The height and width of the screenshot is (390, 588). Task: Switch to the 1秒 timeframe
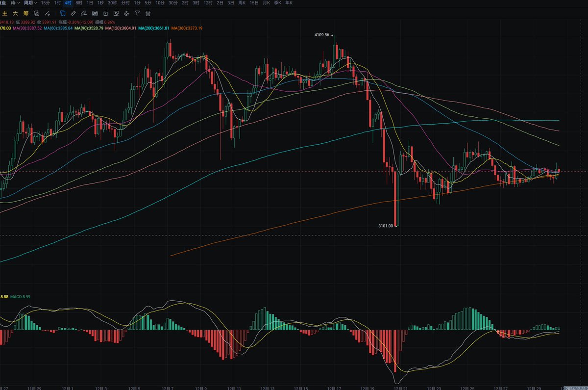tap(100, 3)
